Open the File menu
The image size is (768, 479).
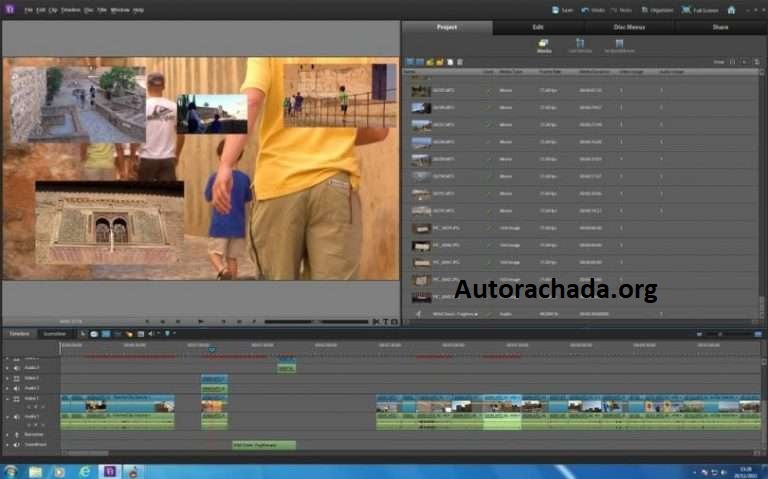(x=29, y=10)
